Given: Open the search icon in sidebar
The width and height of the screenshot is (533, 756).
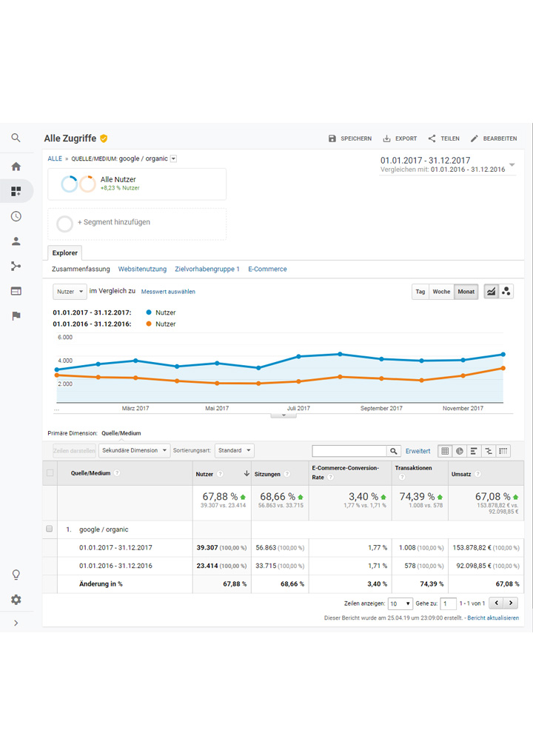Looking at the screenshot, I should 16,138.
